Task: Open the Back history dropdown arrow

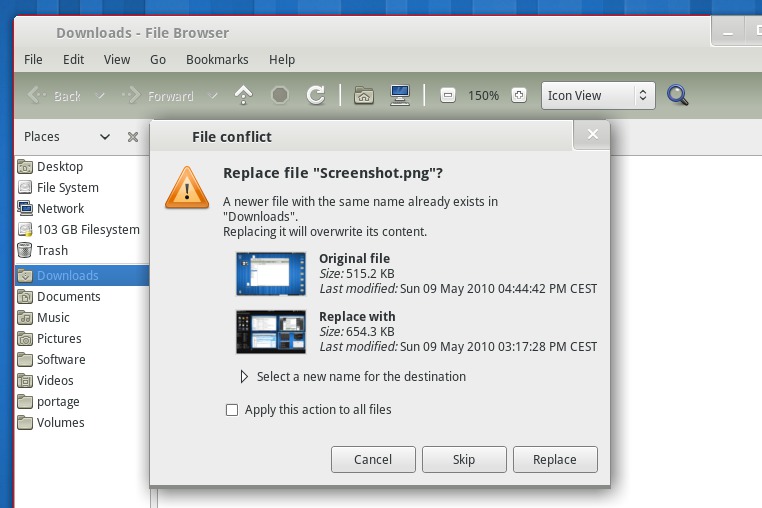Action: coord(100,96)
